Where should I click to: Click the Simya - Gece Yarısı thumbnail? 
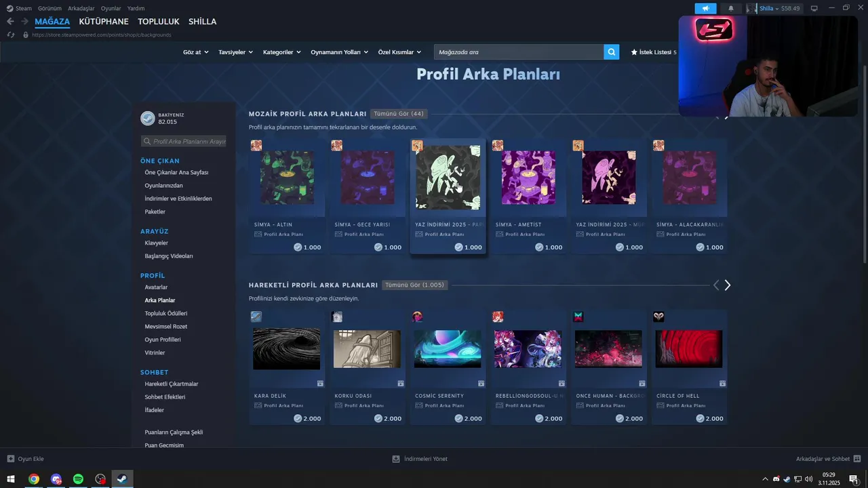tap(368, 178)
